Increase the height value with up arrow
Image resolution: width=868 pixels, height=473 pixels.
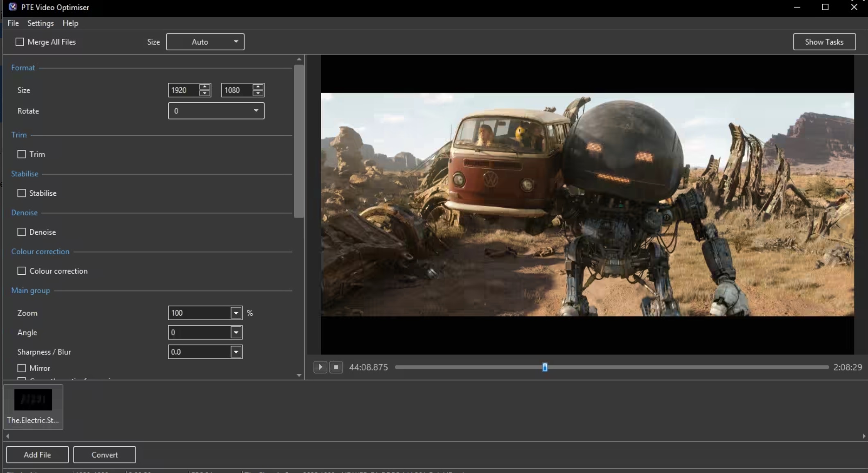(258, 86)
